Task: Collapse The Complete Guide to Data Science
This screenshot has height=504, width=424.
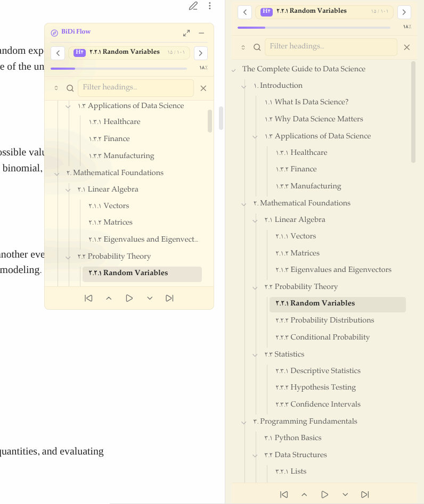Action: [234, 70]
